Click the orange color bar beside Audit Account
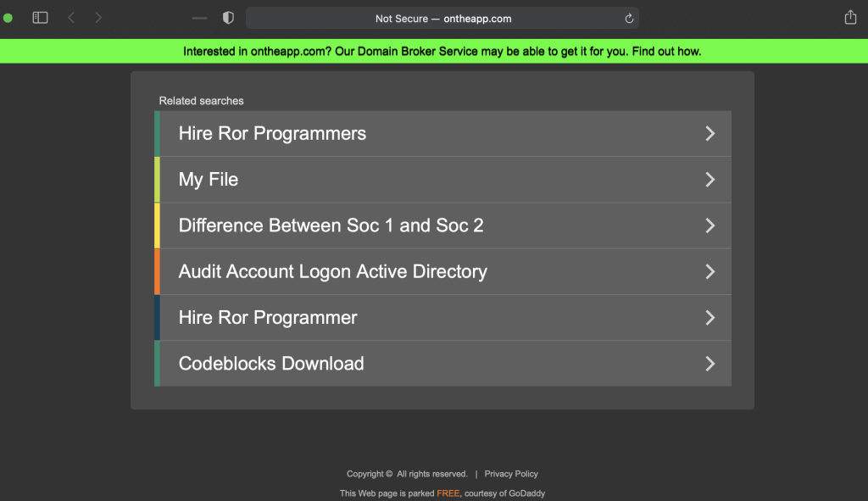The height and width of the screenshot is (501, 868). 157,271
